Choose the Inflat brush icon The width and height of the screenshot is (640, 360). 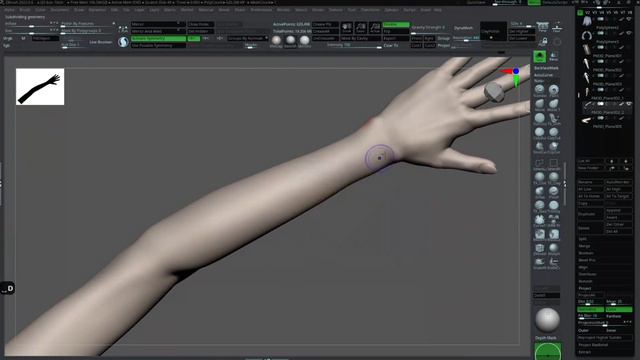pos(540,191)
